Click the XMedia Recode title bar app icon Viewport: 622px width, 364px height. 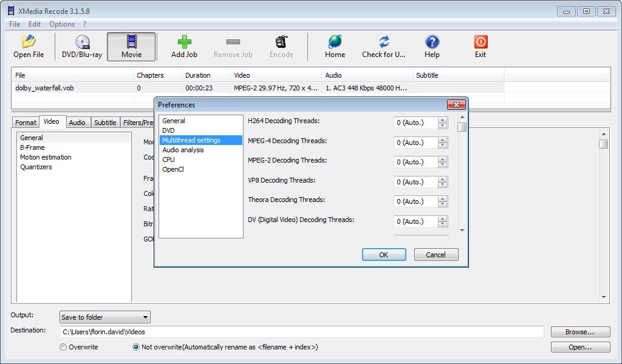point(11,11)
